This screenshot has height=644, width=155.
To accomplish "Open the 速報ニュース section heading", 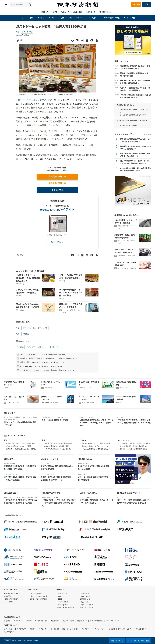I will tap(121, 61).
